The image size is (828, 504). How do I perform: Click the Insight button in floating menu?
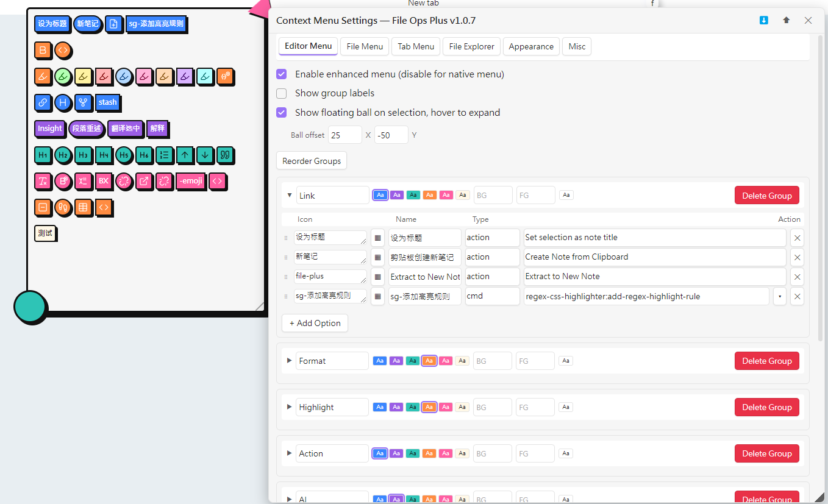(x=50, y=129)
